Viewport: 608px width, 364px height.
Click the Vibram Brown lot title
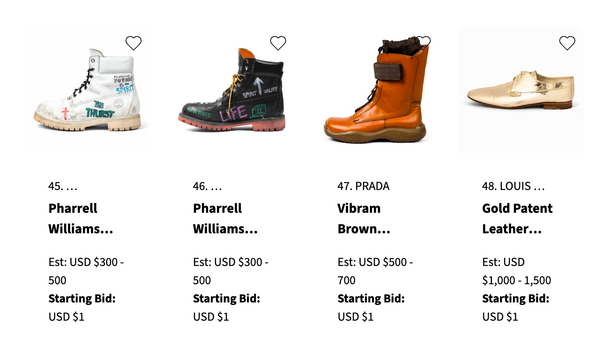[x=364, y=218]
